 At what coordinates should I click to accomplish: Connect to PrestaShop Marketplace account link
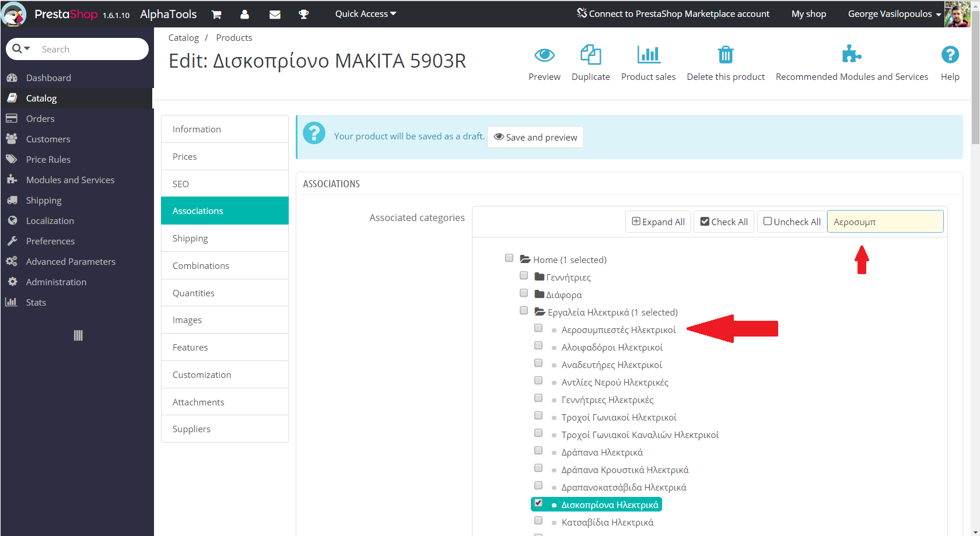click(673, 14)
